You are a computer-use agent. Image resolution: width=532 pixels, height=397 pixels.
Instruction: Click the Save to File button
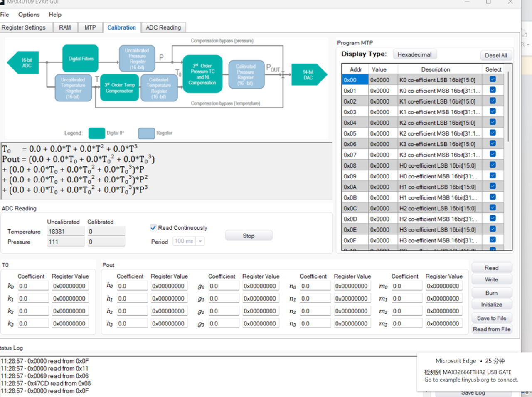491,318
